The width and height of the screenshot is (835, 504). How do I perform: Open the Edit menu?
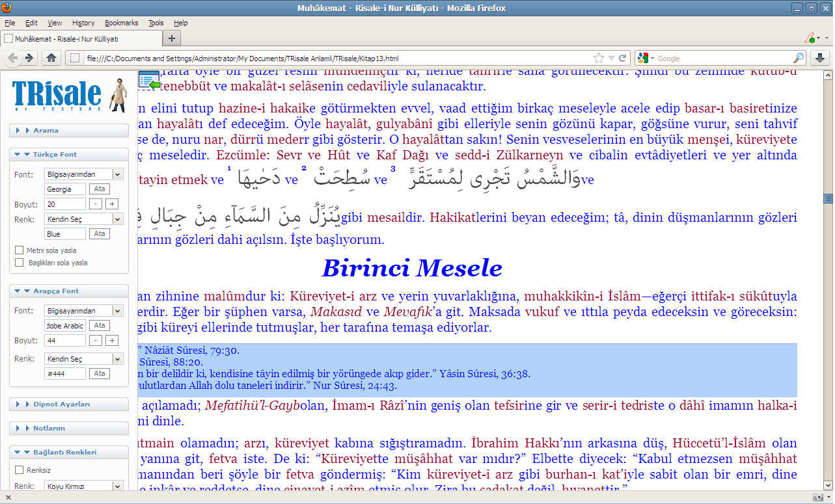click(31, 23)
